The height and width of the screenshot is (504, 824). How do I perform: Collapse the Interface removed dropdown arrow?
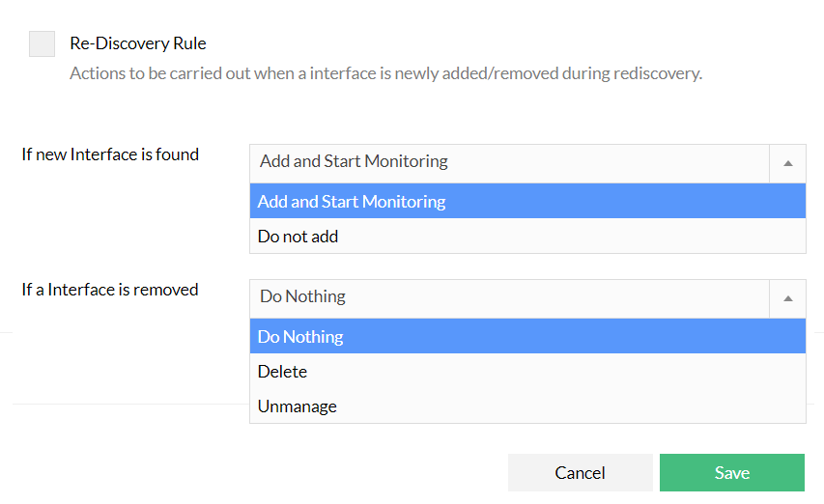click(x=787, y=298)
